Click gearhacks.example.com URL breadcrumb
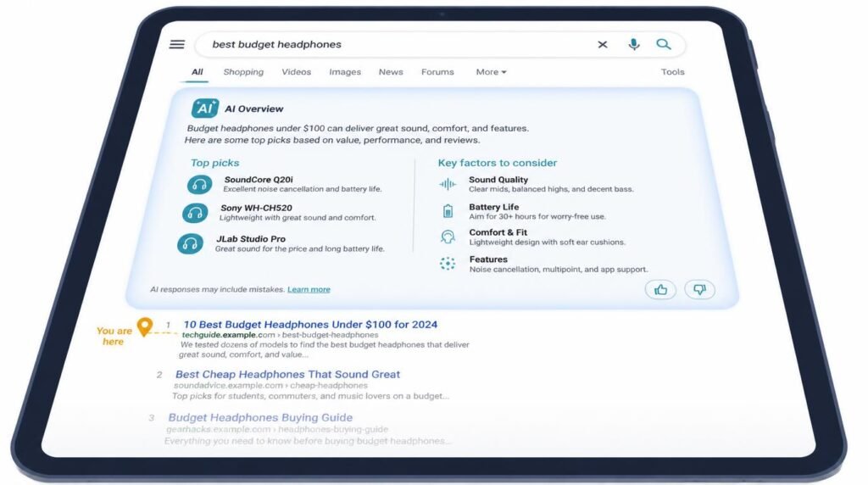Image resolution: width=868 pixels, height=485 pixels. click(x=277, y=429)
